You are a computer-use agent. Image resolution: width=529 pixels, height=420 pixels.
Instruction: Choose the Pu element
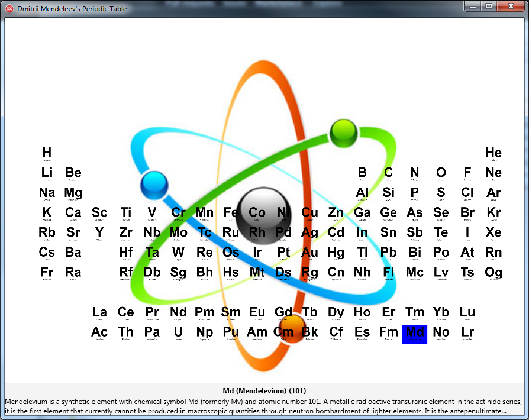(x=231, y=333)
